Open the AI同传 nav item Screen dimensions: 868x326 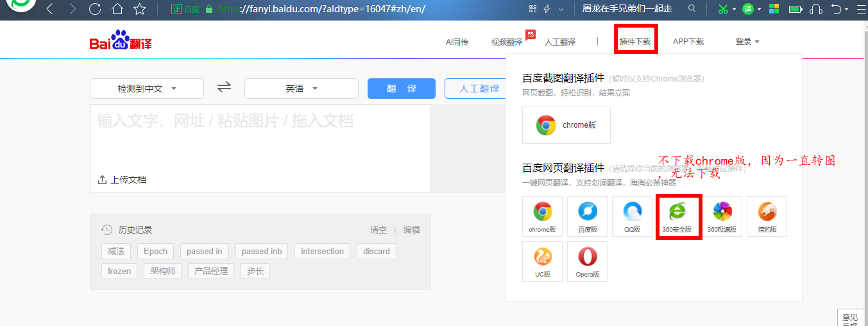point(457,42)
